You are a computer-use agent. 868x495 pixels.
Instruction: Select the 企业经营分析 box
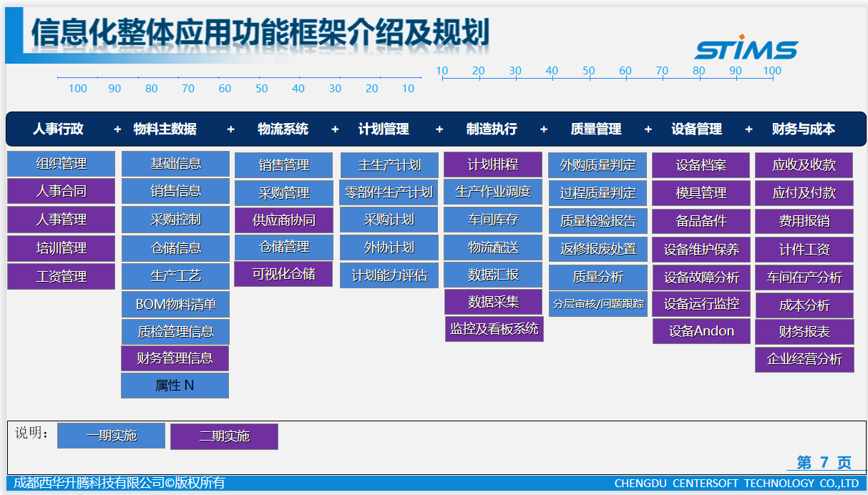tap(804, 360)
